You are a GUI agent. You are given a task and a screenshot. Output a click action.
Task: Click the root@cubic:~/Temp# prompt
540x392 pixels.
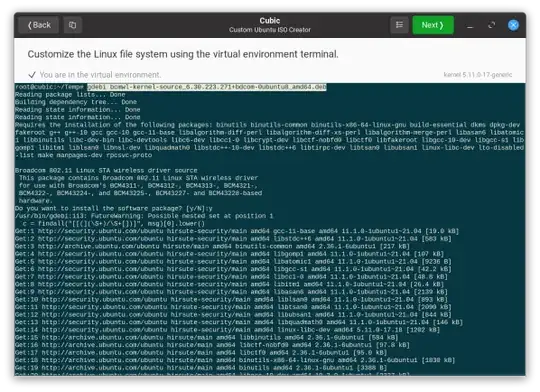51,87
